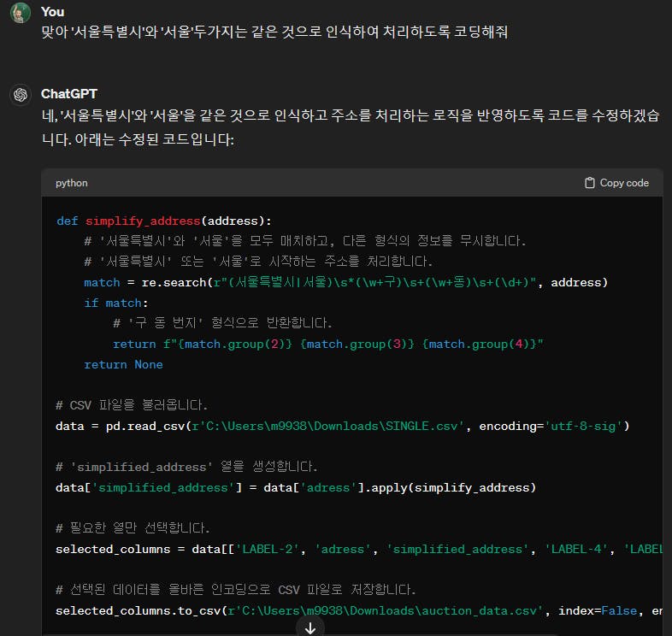Screen dimensions: 672x636
Task: Click the 'ChatGPT' sender name
Action: click(69, 94)
